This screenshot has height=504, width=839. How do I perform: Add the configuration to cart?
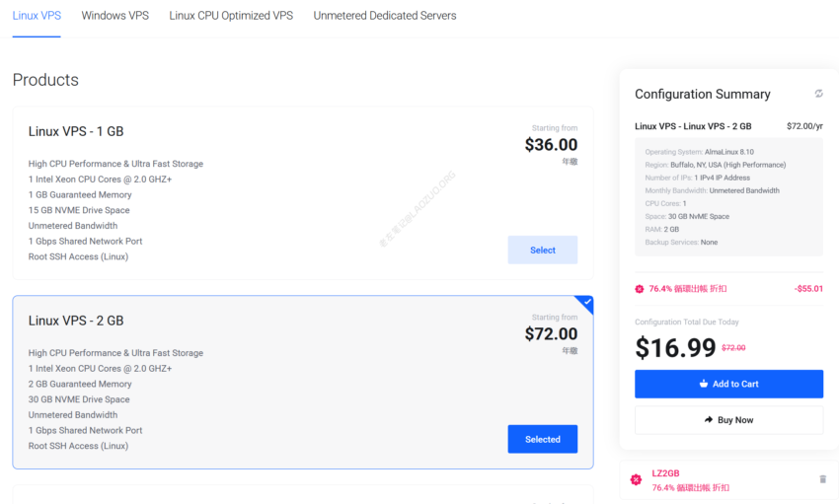click(728, 384)
